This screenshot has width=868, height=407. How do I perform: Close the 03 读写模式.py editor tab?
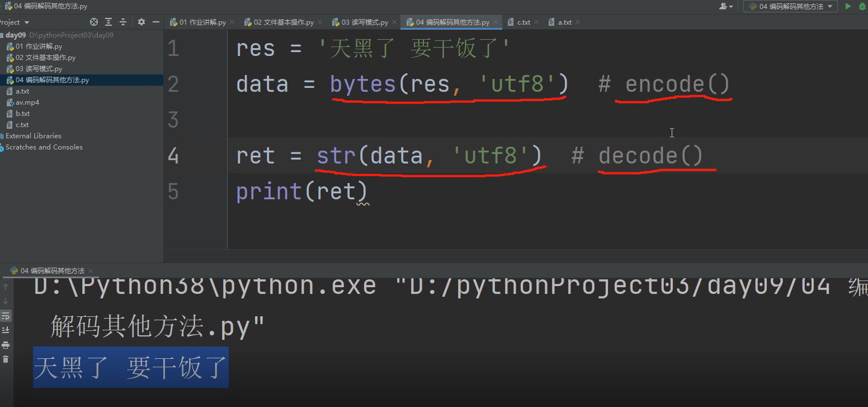tap(395, 22)
